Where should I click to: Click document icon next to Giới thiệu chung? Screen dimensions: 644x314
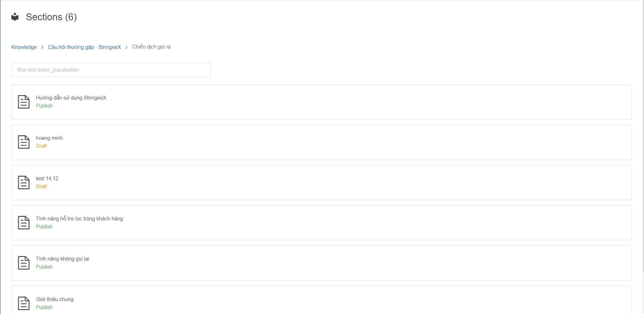click(x=24, y=303)
